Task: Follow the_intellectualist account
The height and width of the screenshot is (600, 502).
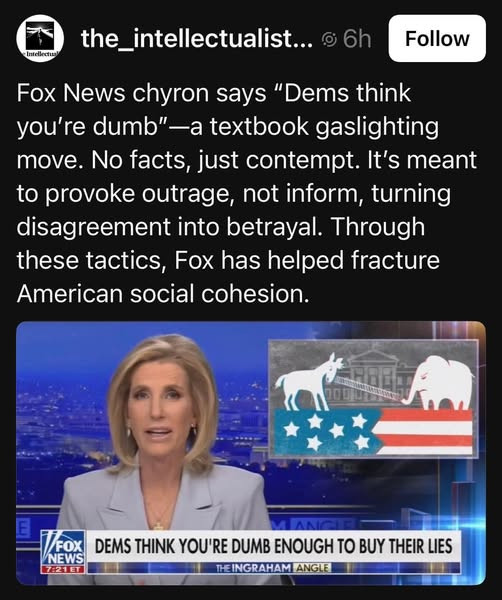Action: 437,38
